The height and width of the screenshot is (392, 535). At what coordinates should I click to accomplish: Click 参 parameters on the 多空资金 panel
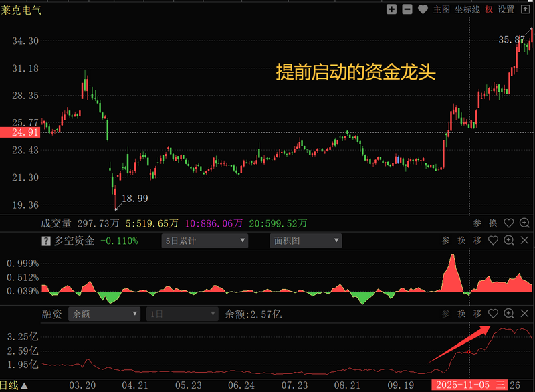coord(446,241)
